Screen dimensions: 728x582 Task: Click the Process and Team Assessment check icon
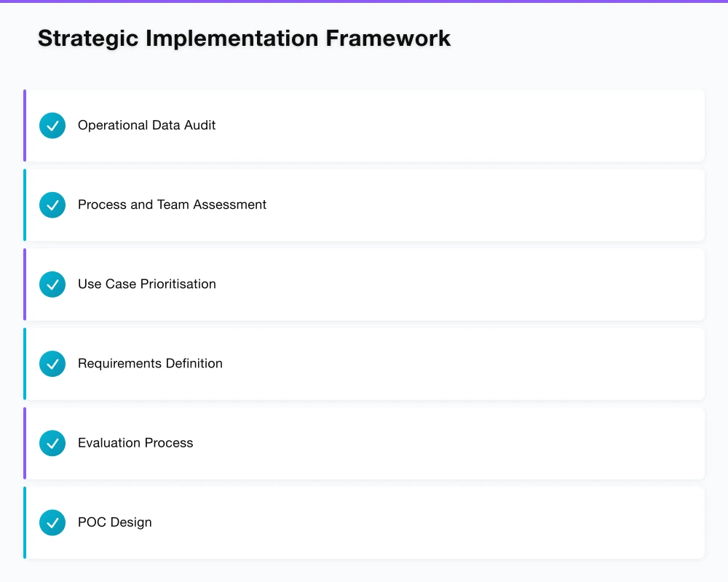(x=52, y=204)
